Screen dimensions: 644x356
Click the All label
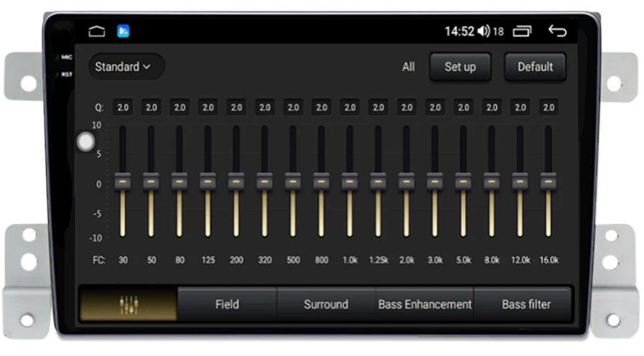[x=408, y=67]
